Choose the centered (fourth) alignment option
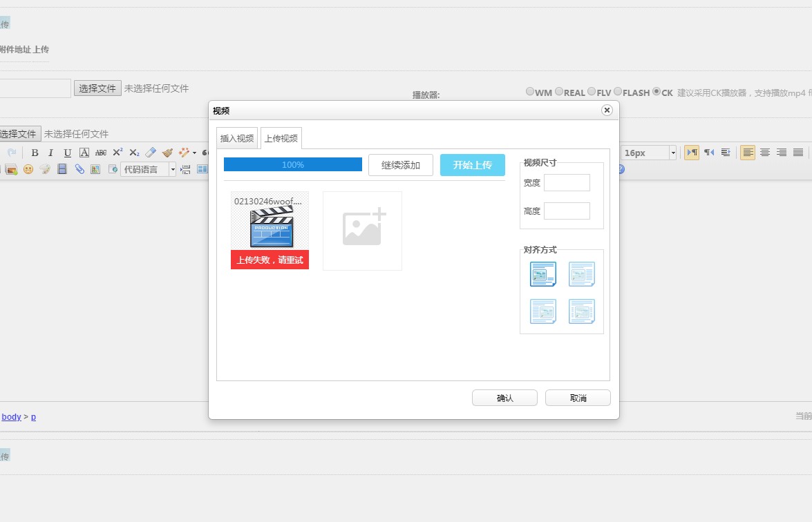Image resolution: width=812 pixels, height=522 pixels. (x=582, y=311)
